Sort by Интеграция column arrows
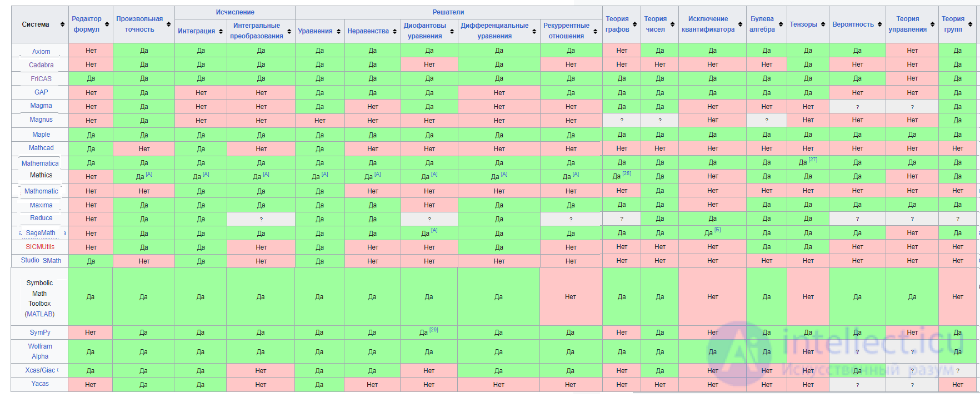 (x=221, y=31)
